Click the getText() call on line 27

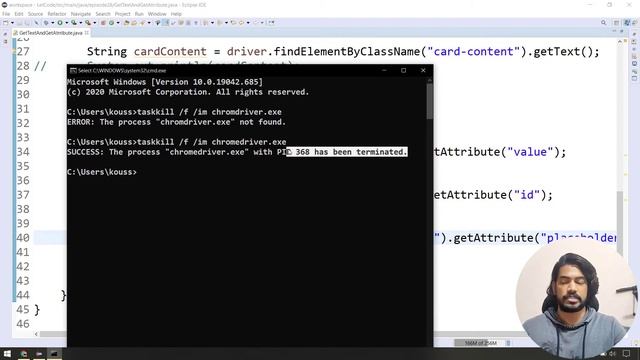[x=563, y=52]
